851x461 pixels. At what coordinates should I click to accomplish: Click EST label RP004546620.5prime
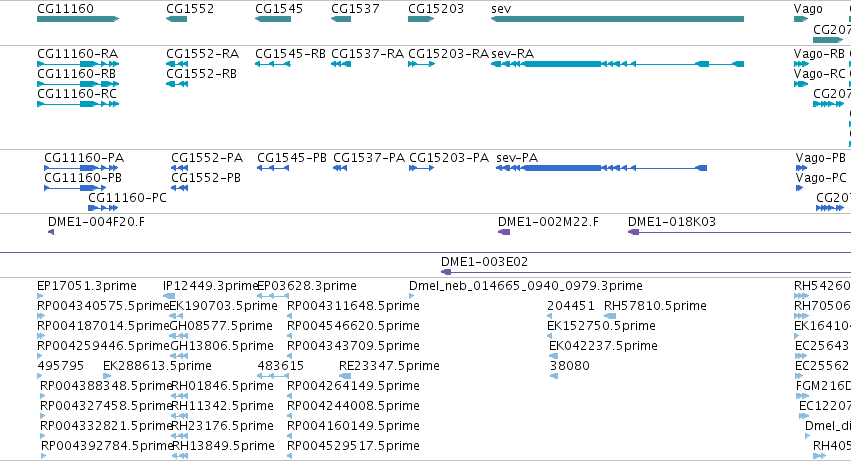(x=353, y=326)
